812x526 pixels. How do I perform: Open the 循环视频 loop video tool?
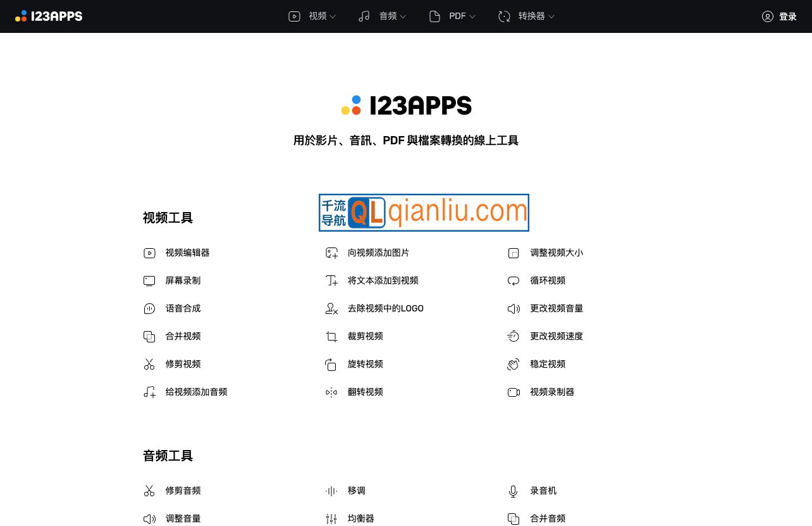point(548,280)
